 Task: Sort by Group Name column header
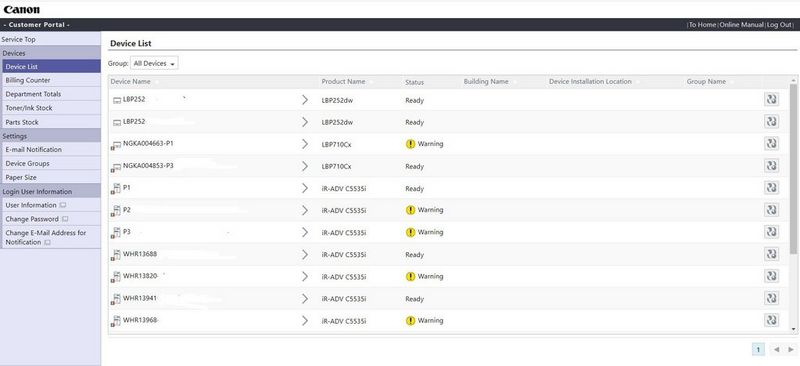tap(706, 82)
